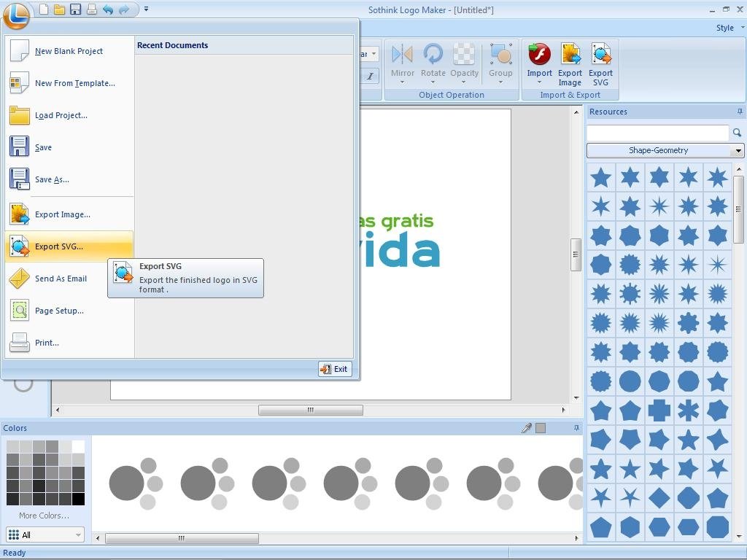Screen dimensions: 747x560
Task: Toggle the italic formatting button
Action: coord(370,76)
